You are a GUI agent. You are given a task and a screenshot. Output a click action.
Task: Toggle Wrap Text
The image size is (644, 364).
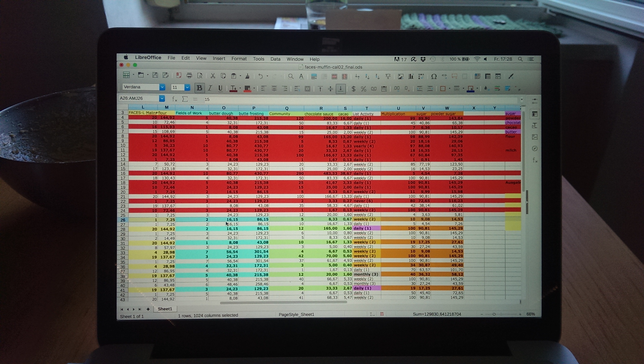click(297, 89)
